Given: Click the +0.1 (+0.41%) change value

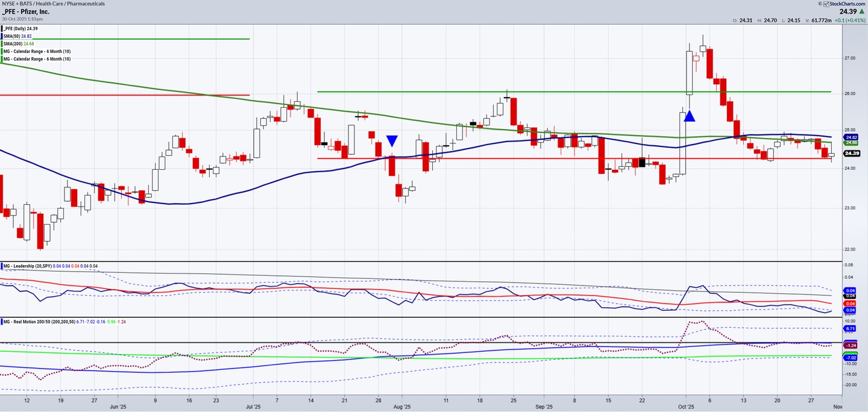Looking at the screenshot, I should (850, 20).
